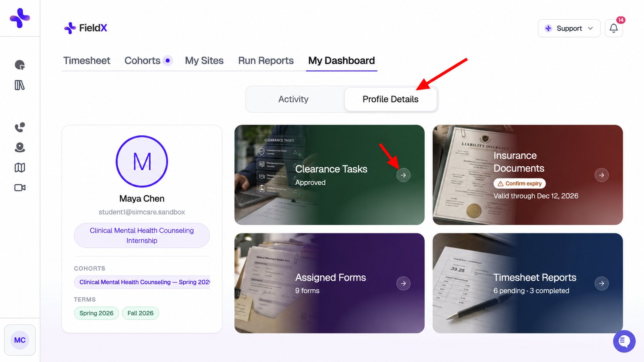
Task: Open the video camera icon in the sidebar
Action: (20, 188)
